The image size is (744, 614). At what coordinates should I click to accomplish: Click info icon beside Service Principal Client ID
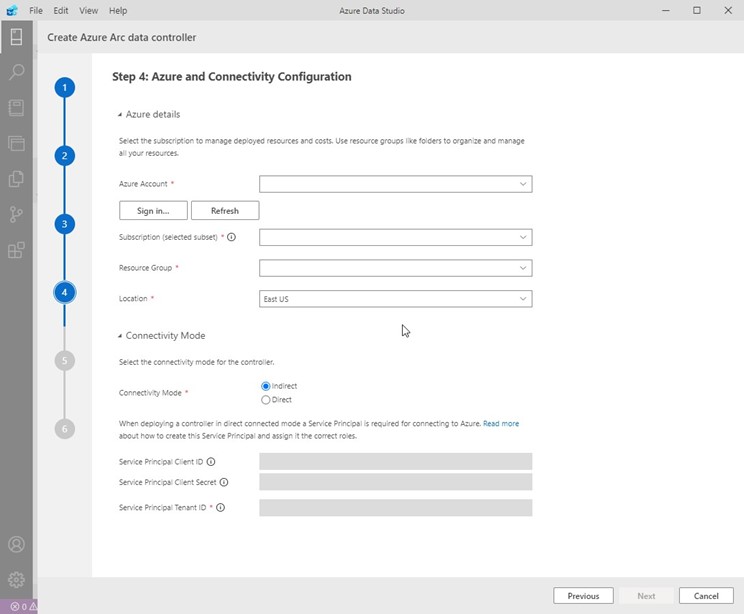coord(211,462)
